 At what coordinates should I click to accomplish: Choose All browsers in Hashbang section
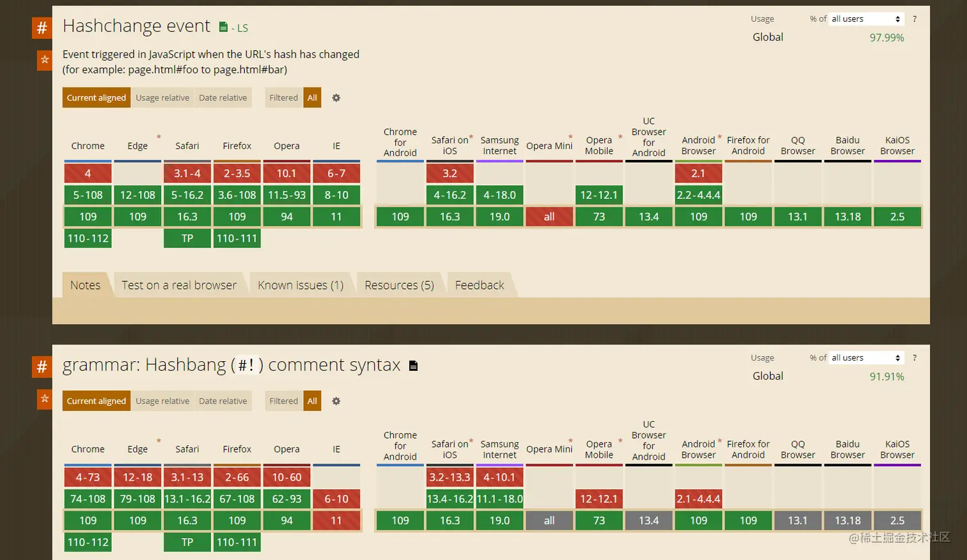[x=312, y=401]
